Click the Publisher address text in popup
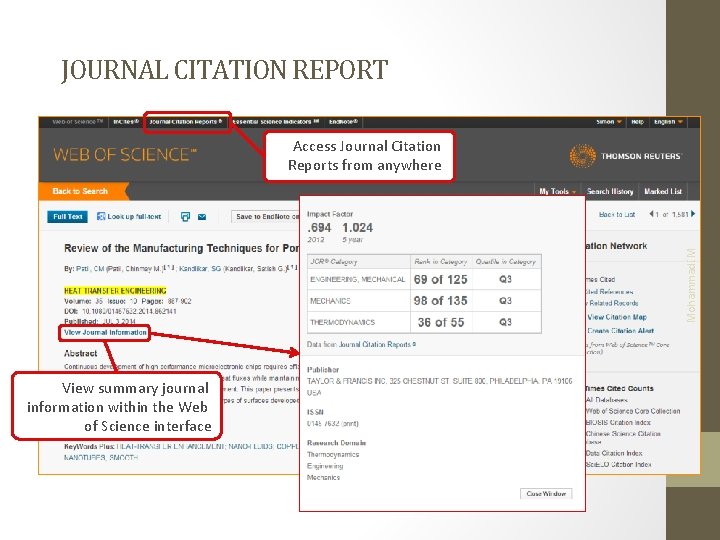This screenshot has height=540, width=720. (439, 387)
